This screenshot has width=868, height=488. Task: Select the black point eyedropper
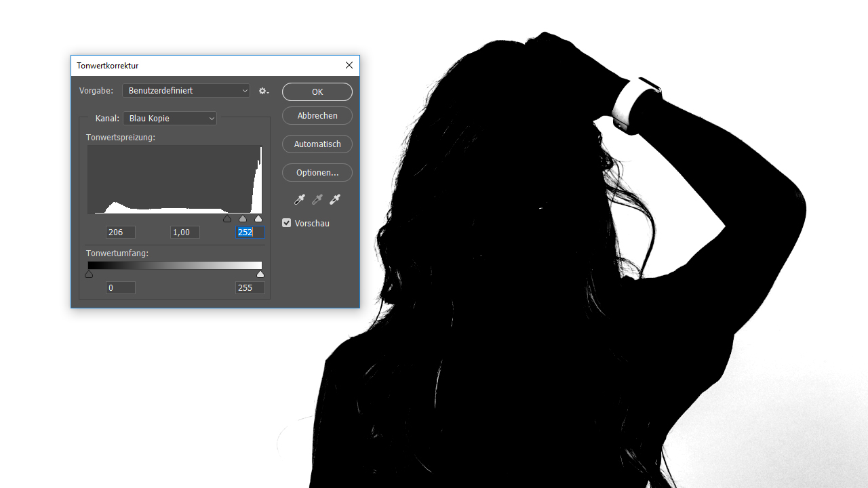[300, 199]
